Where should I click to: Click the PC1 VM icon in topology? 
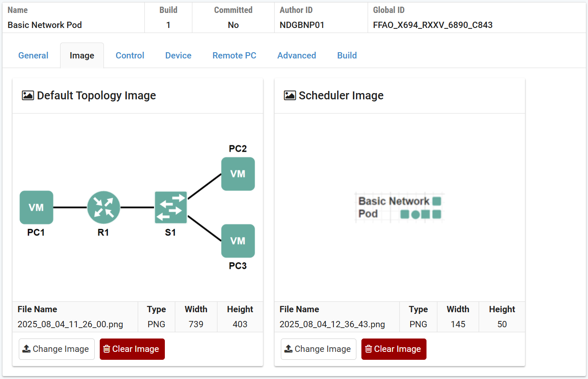click(36, 207)
